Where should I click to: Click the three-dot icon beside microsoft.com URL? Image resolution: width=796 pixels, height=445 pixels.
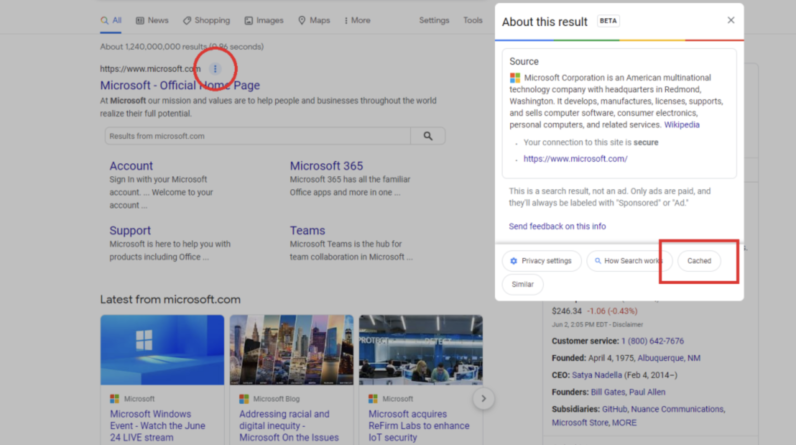215,69
